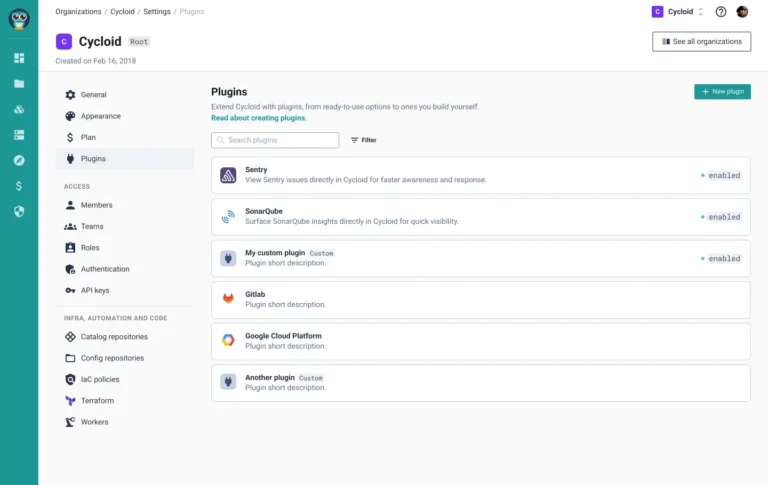Viewport: 768px width, 485px height.
Task: Click the Cycloid owl logo
Action: tap(19, 19)
